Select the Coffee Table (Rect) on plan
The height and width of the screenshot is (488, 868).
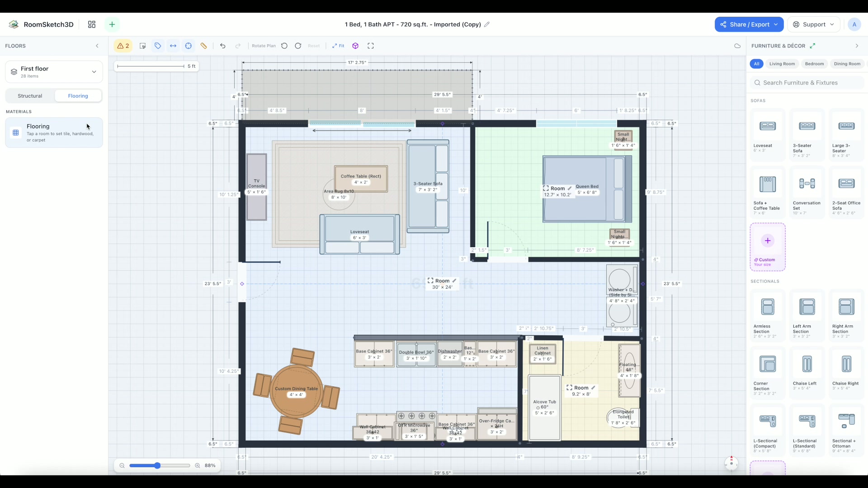(361, 179)
